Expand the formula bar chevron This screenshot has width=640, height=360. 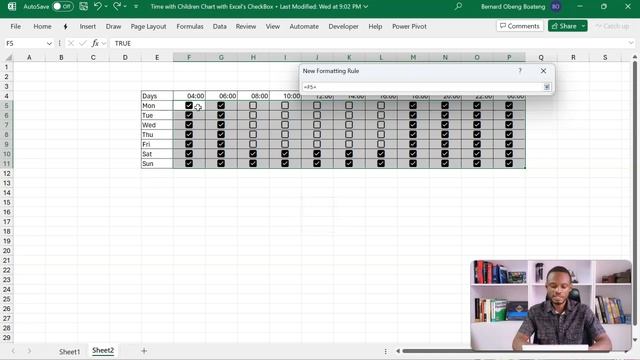631,43
